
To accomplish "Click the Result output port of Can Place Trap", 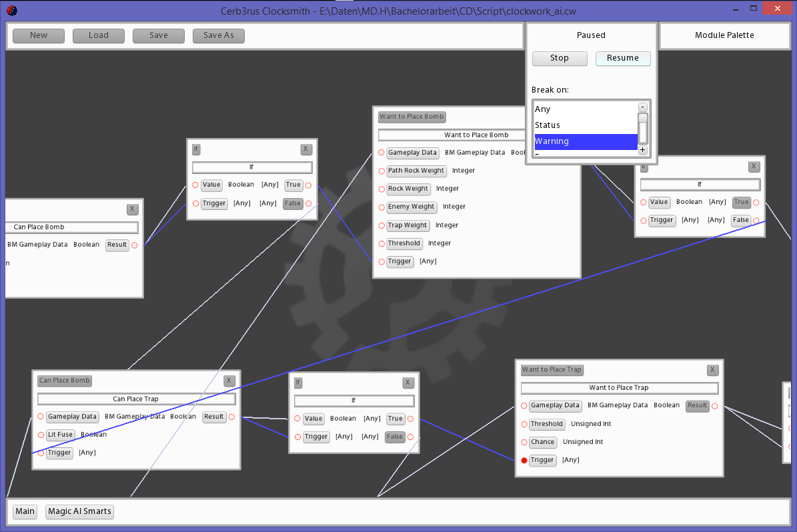I will click(x=231, y=417).
